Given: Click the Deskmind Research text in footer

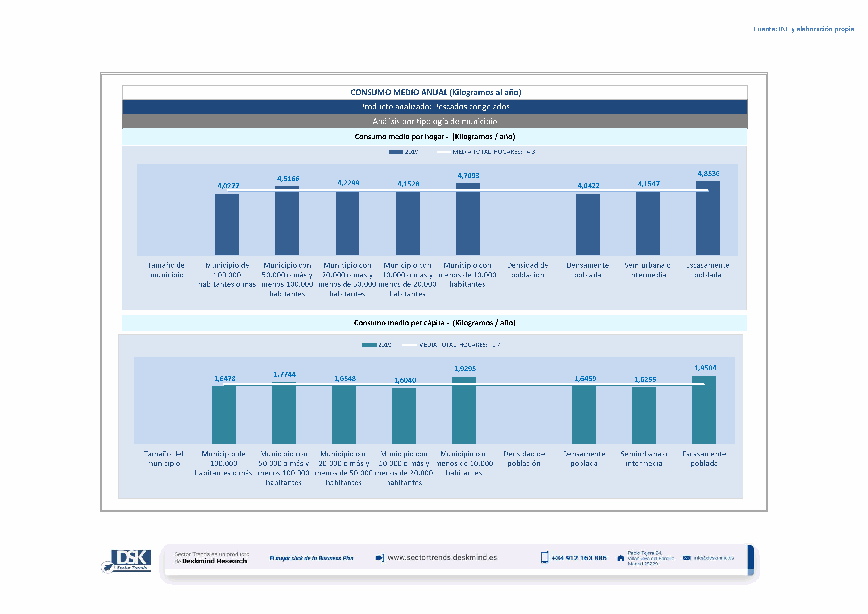Looking at the screenshot, I should click(x=214, y=561).
